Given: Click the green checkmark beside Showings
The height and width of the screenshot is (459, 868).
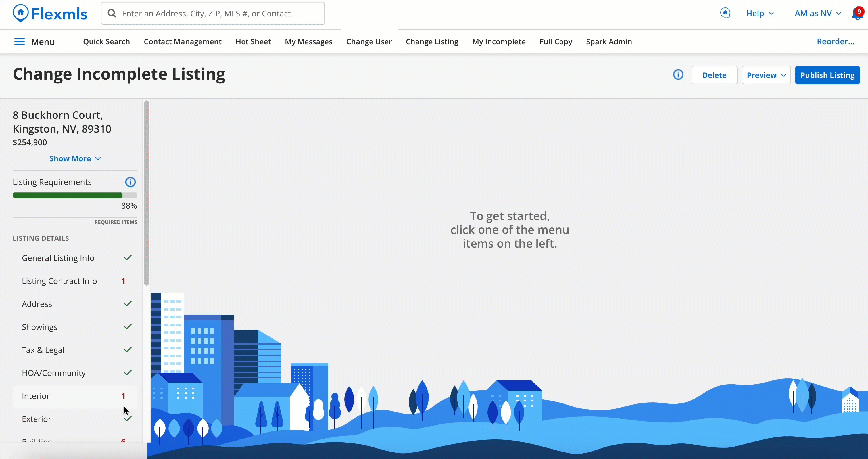Looking at the screenshot, I should pos(128,326).
